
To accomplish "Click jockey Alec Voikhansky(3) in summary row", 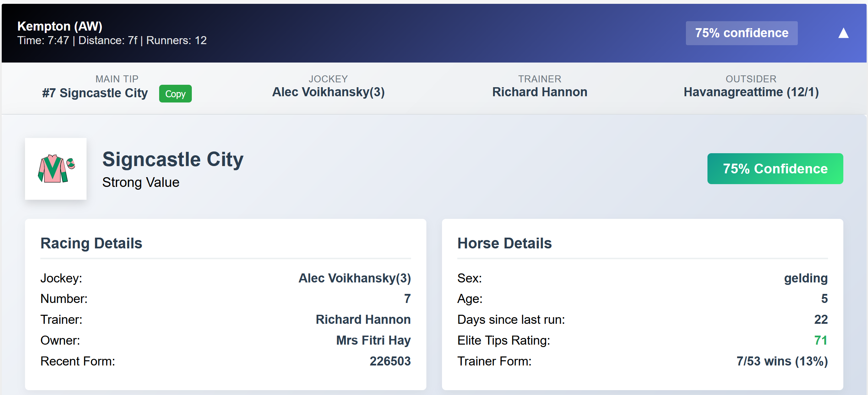I will coord(328,92).
